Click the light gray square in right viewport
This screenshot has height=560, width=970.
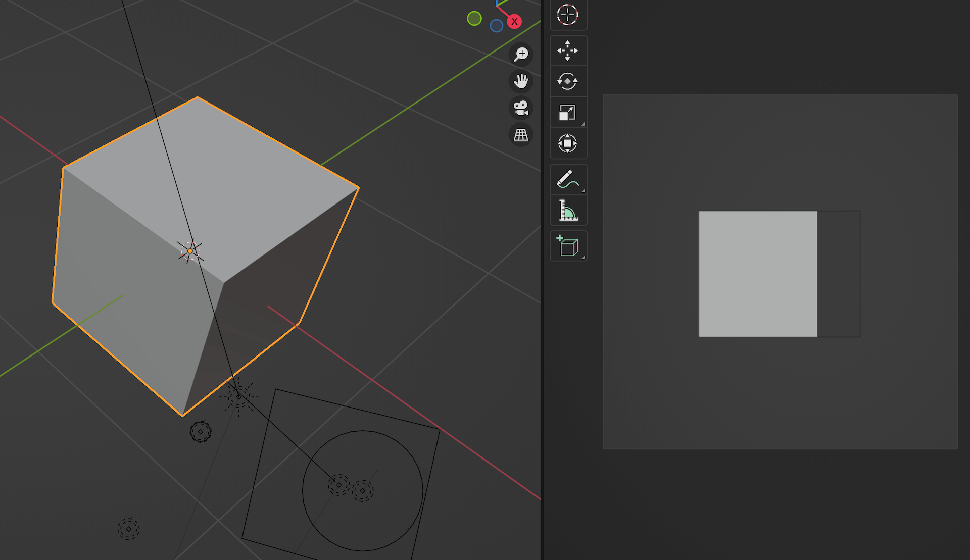[x=758, y=274]
